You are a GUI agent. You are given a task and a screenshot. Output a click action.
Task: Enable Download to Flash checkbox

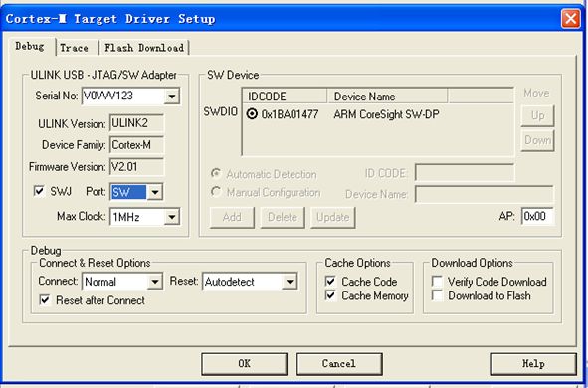point(437,295)
